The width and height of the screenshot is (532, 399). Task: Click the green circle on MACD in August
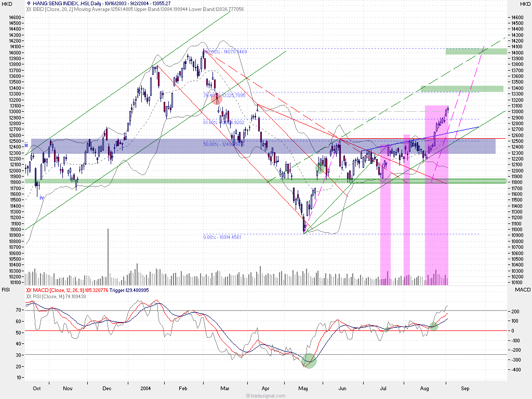(x=433, y=326)
